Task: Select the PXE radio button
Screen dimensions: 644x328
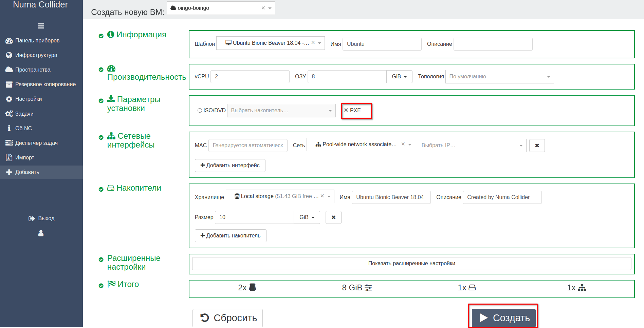Action: tap(346, 110)
